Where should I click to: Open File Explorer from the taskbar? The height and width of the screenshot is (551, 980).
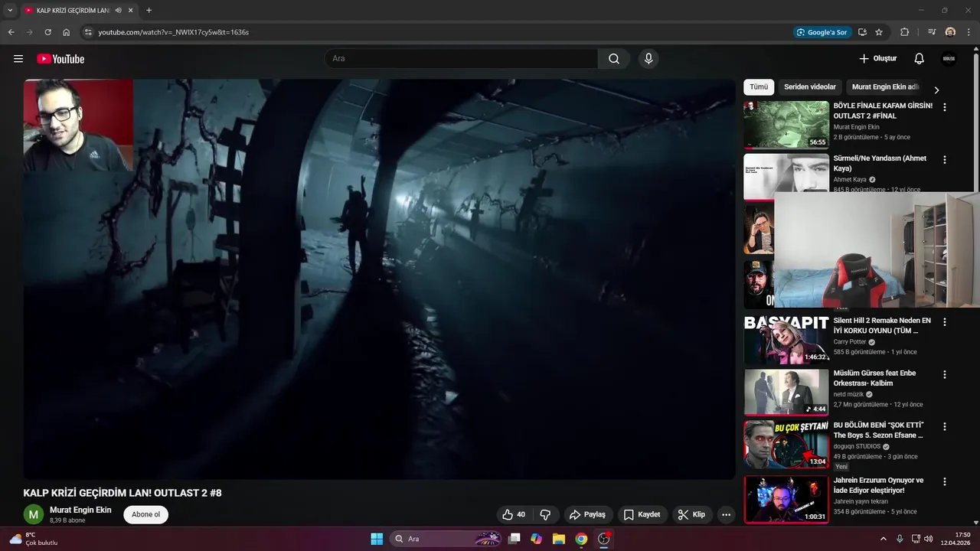pos(559,539)
